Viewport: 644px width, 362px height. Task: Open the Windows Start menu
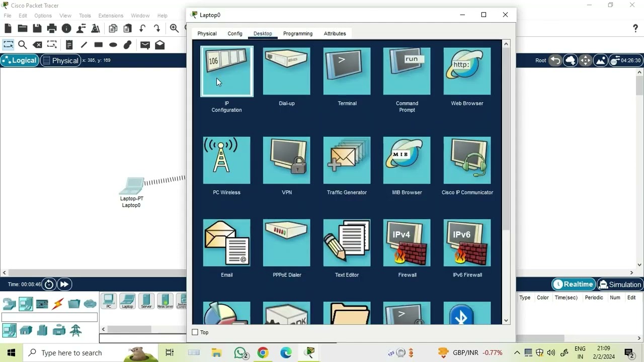point(11,353)
